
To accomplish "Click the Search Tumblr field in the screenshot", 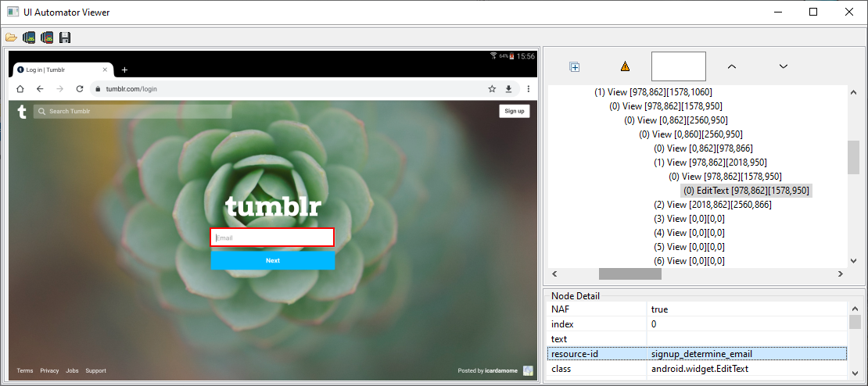I will click(x=133, y=111).
